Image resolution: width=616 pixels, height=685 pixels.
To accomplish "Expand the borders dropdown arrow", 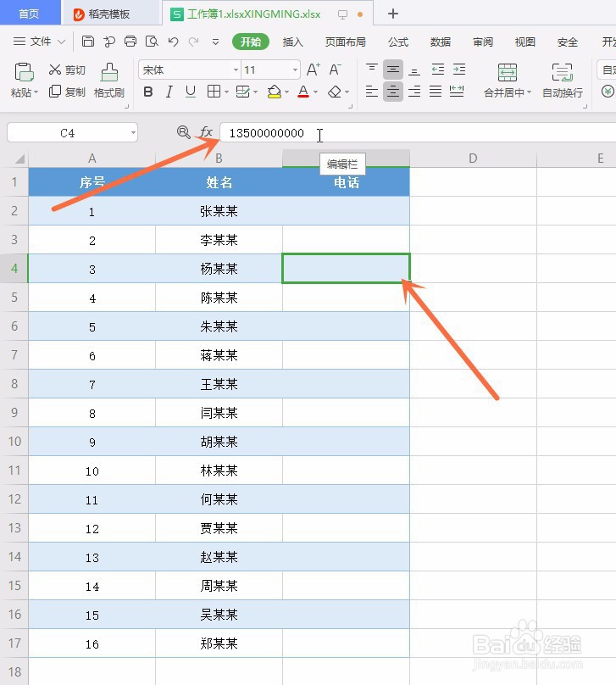I will coord(226,92).
